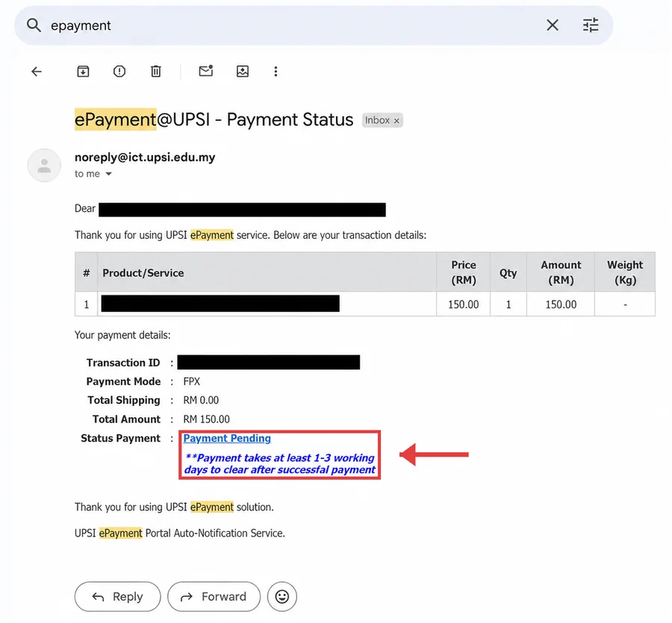
Task: Open the three-dot More menu
Action: 276,72
